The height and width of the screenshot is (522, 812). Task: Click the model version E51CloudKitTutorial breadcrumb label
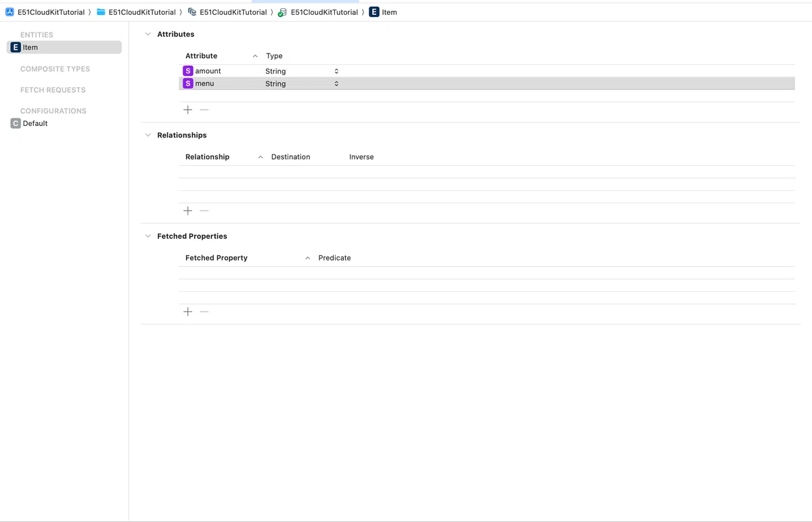[x=324, y=12]
